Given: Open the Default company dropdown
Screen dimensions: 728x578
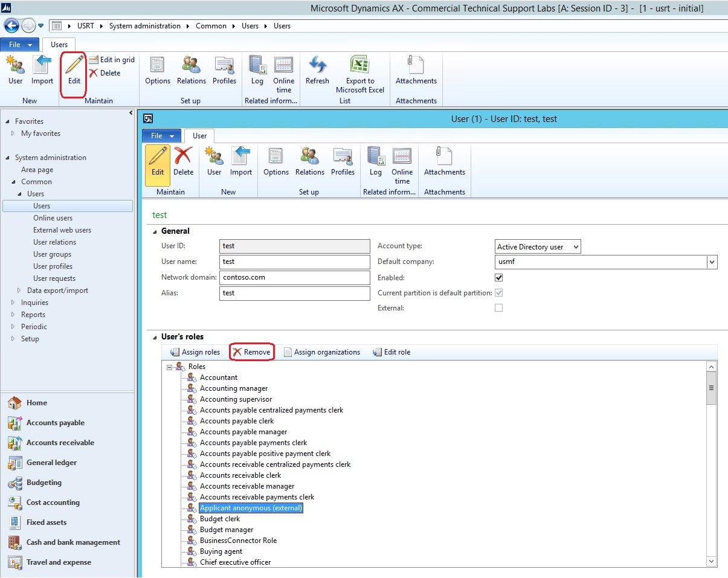Looking at the screenshot, I should pos(712,262).
